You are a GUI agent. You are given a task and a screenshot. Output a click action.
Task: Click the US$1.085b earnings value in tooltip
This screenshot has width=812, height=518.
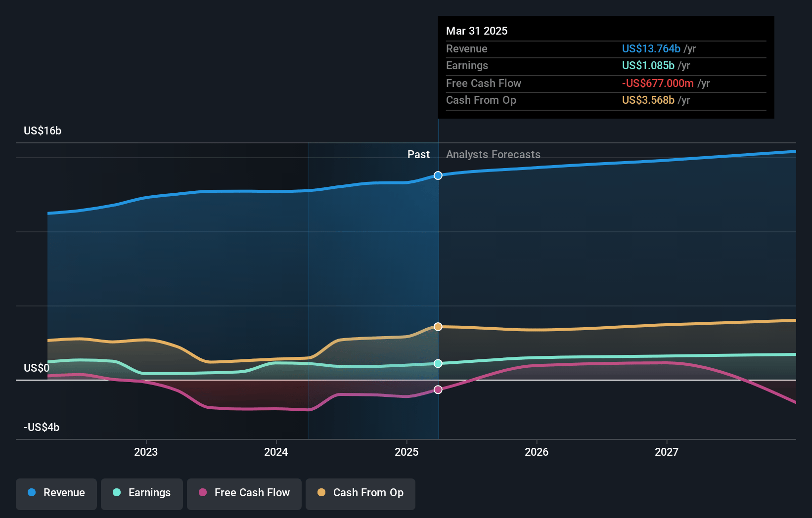(648, 65)
